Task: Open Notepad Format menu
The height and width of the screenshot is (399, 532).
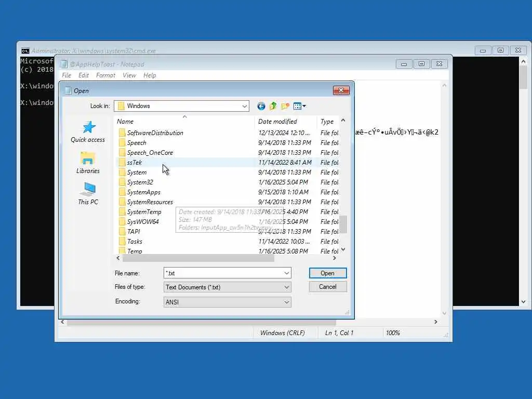Action: click(x=105, y=75)
